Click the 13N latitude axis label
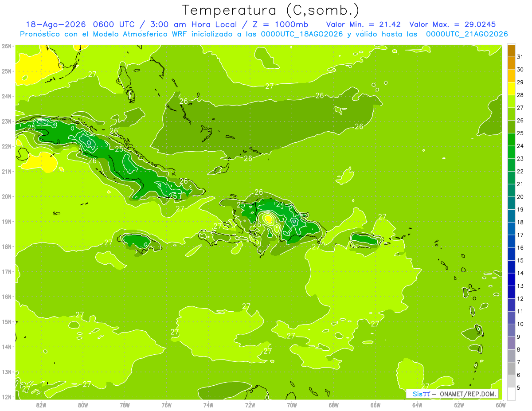The height and width of the screenshot is (411, 532). [x=6, y=372]
